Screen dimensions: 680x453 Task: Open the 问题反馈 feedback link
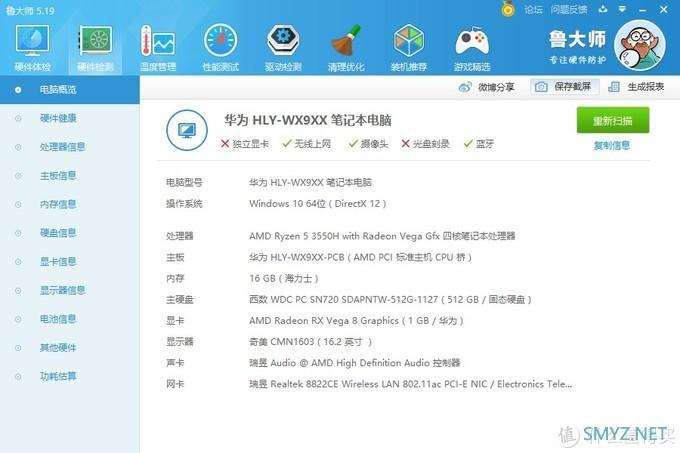pos(569,10)
